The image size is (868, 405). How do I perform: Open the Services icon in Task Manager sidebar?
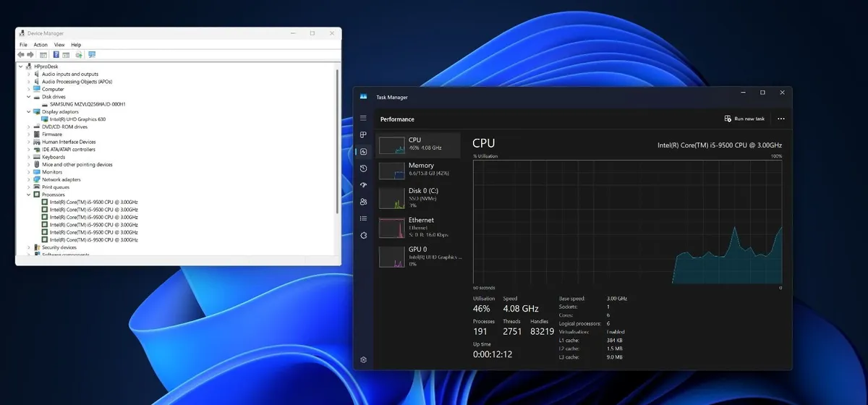pyautogui.click(x=363, y=235)
